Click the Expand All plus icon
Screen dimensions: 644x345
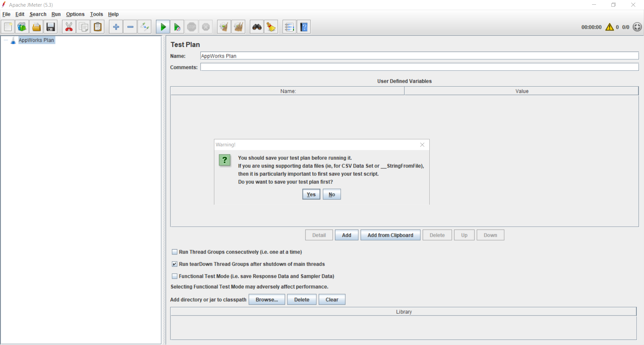tap(116, 27)
